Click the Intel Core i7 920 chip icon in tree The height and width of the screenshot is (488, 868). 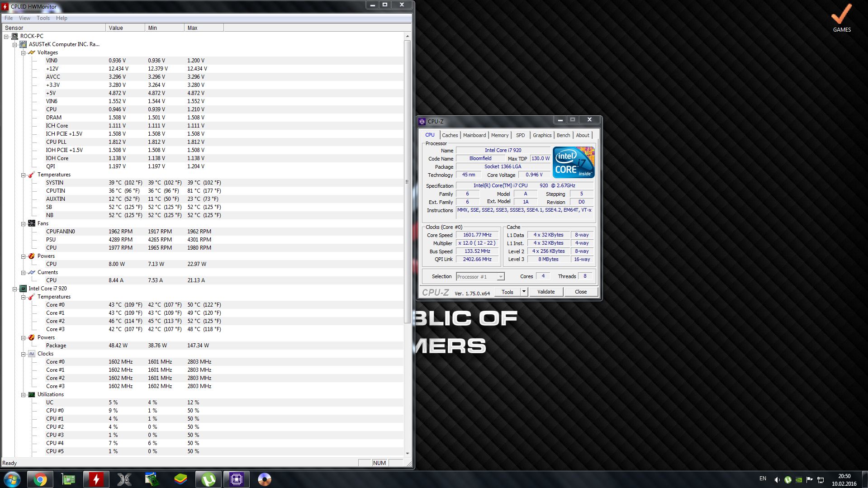(x=23, y=289)
